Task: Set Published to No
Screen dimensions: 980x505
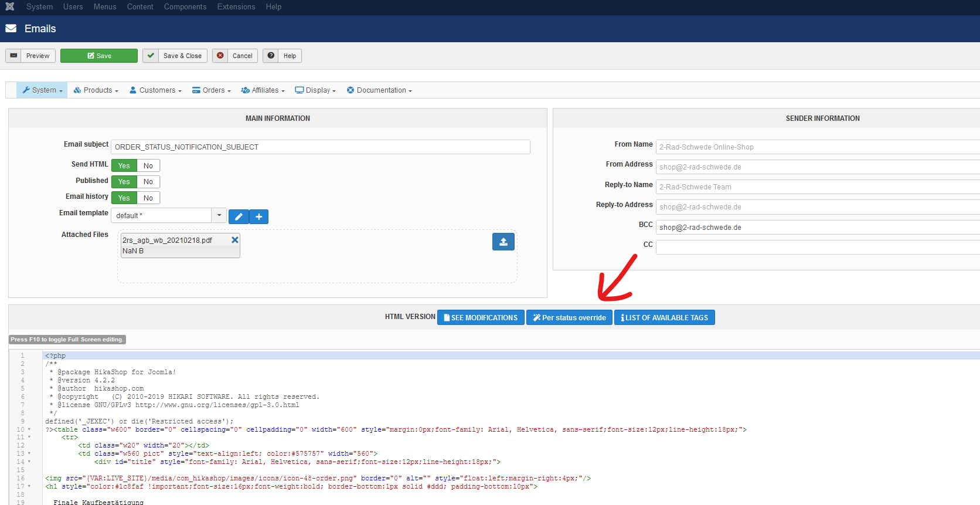Action: 148,182
